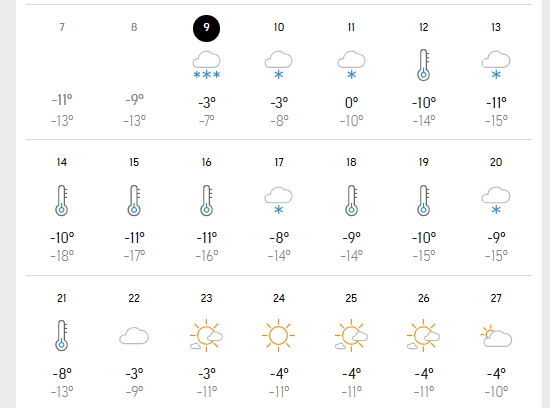Viewport: 550px width, 408px height.
Task: Select the highlighted current day 9
Action: 207,28
